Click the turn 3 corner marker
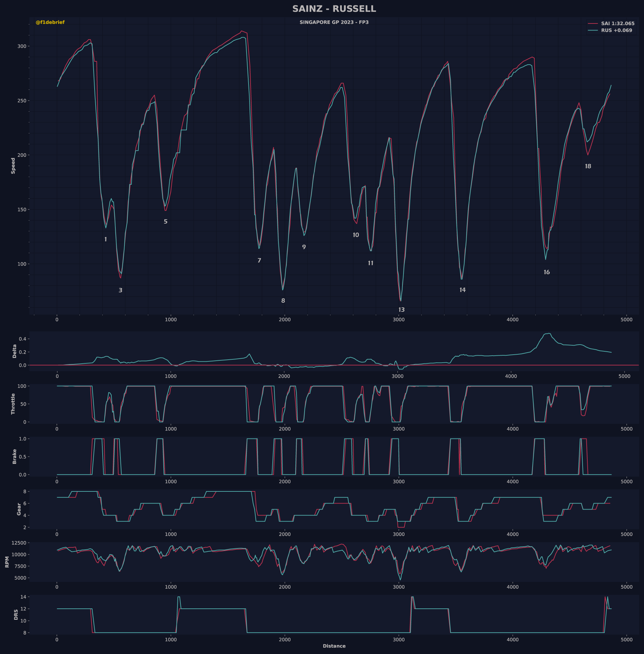Image resolution: width=644 pixels, height=654 pixels. click(x=120, y=290)
